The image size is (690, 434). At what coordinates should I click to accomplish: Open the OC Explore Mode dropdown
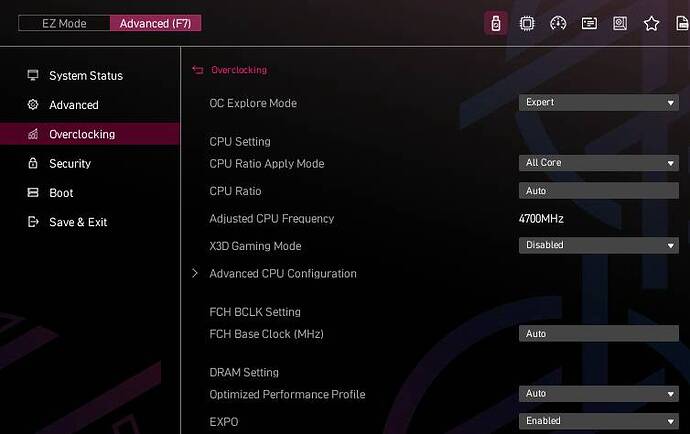598,102
